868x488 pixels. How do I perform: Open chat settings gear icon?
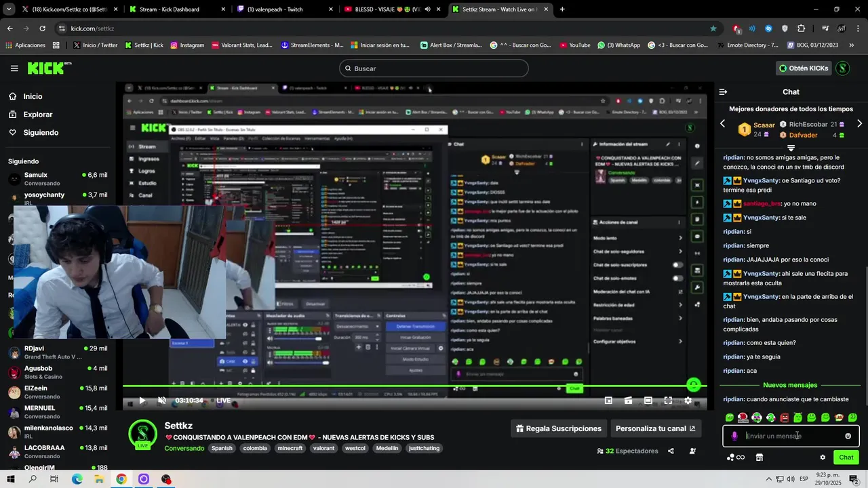pos(823,457)
